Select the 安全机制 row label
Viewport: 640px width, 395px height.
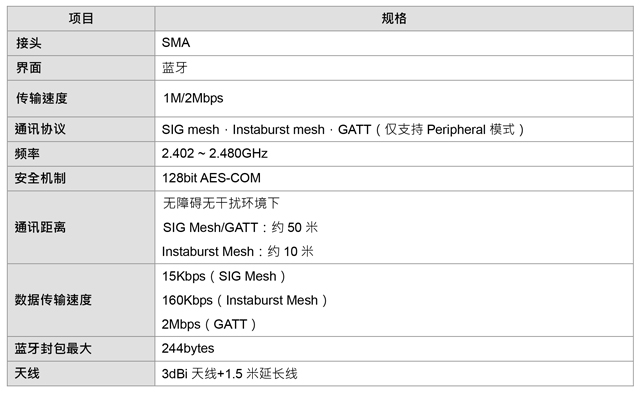click(x=40, y=178)
